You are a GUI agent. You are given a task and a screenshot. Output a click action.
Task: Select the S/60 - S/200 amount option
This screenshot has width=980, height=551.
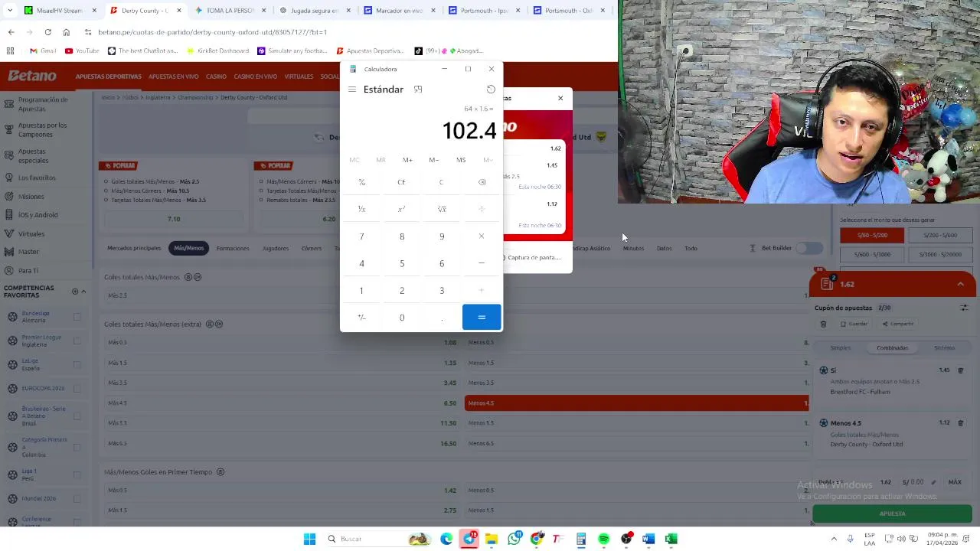pos(872,236)
